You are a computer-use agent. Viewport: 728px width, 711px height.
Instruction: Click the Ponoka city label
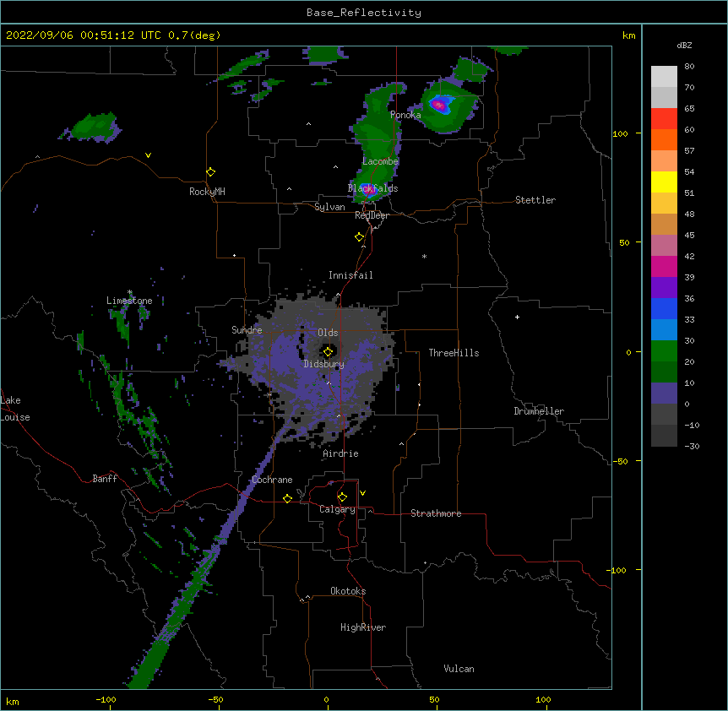click(x=405, y=115)
